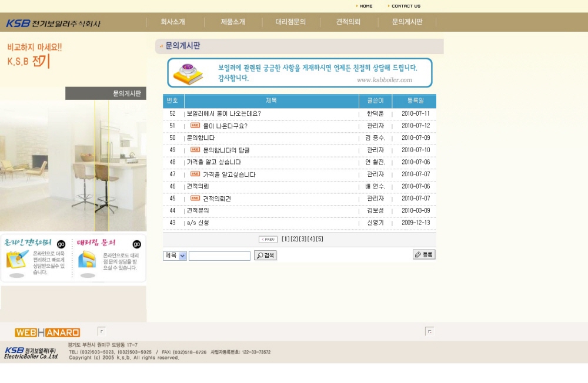Open the CONTACT US link
588x383 pixels.
pyautogui.click(x=405, y=6)
